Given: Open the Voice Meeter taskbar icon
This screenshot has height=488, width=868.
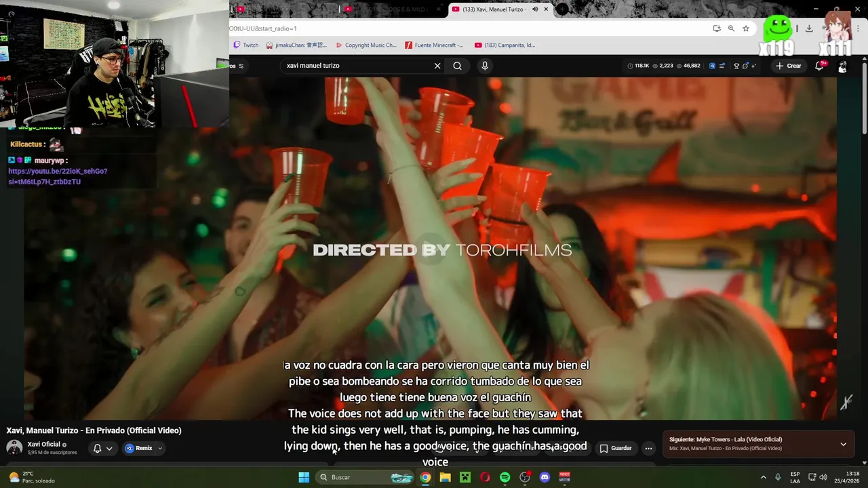Looking at the screenshot, I should [564, 477].
